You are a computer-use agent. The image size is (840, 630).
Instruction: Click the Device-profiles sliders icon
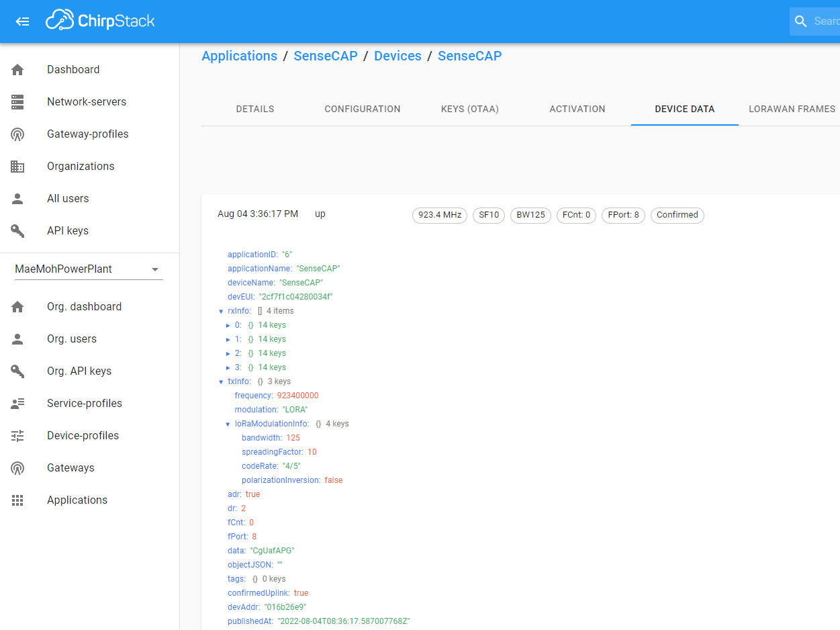[17, 436]
